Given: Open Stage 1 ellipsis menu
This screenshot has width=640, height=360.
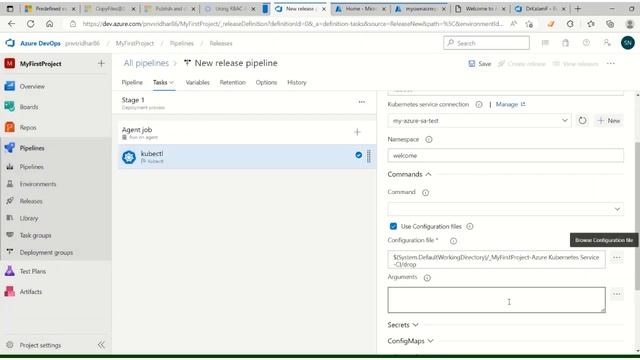Looking at the screenshot, I should (x=362, y=102).
